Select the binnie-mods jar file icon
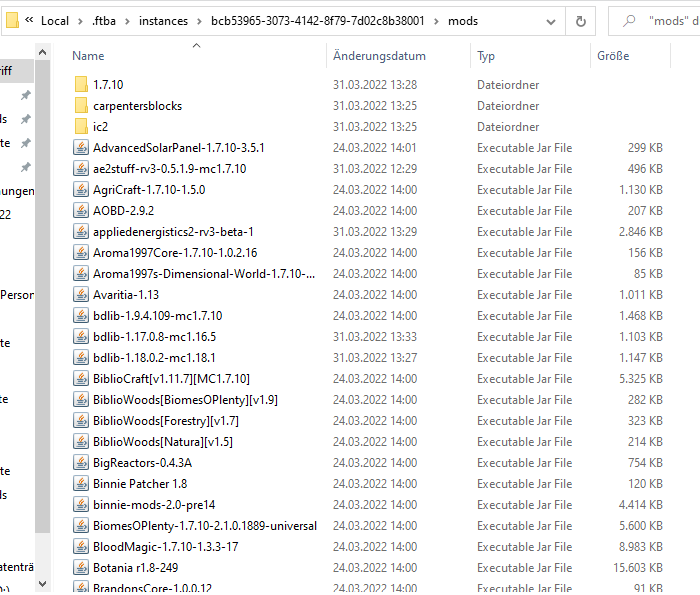The width and height of the screenshot is (700, 595). [x=81, y=504]
